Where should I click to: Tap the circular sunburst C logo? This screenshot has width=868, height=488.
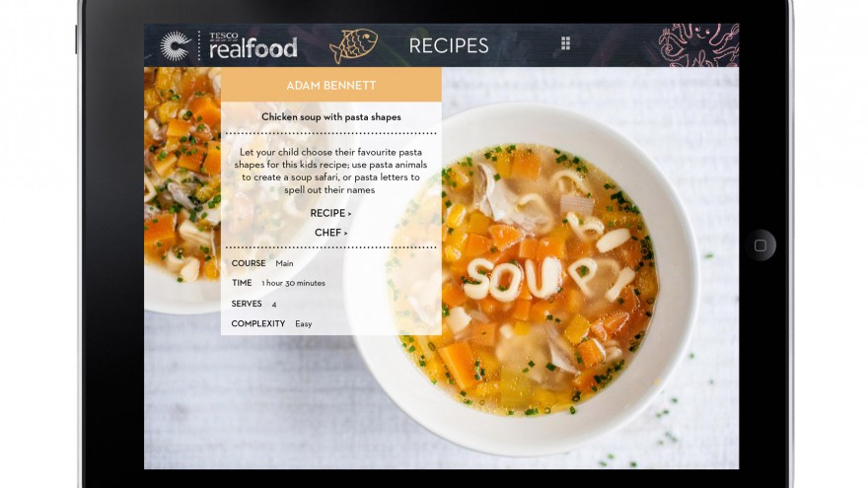[175, 46]
